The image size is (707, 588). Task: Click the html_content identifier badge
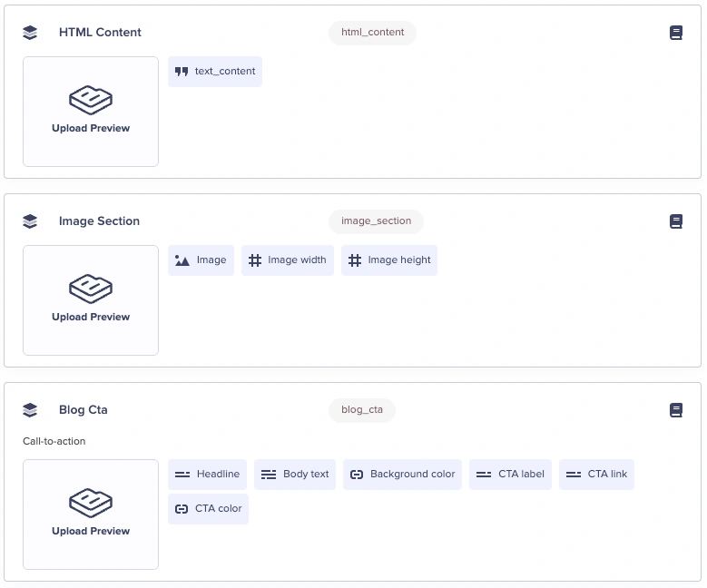(372, 33)
